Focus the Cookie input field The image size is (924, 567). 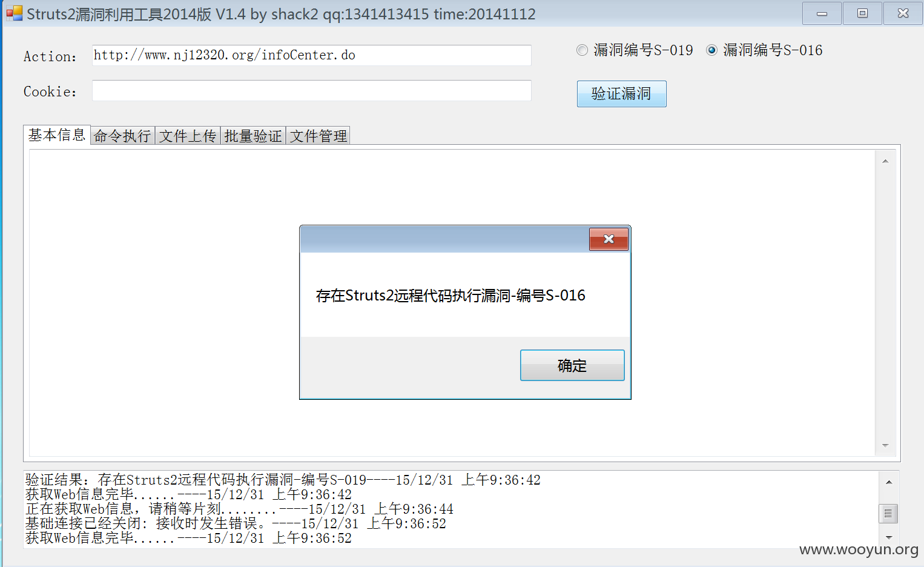click(x=312, y=91)
